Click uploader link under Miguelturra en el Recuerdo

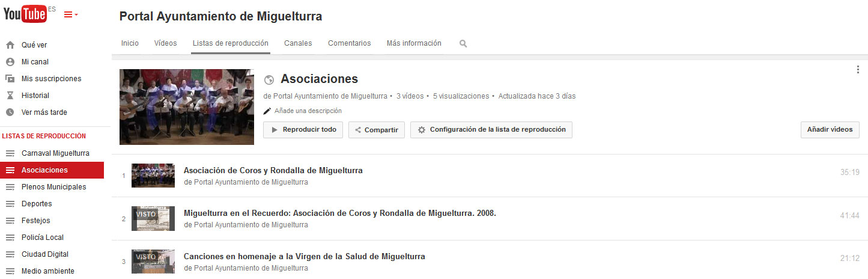pos(251,225)
